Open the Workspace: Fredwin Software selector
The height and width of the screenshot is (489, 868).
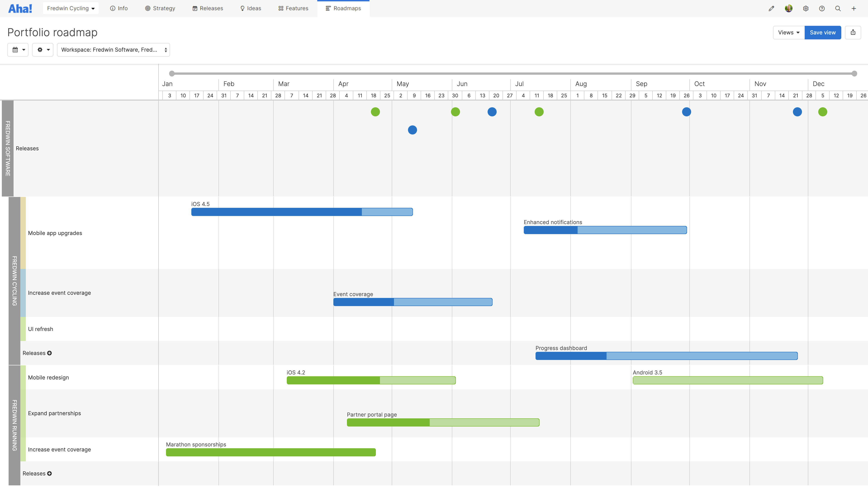click(x=113, y=50)
